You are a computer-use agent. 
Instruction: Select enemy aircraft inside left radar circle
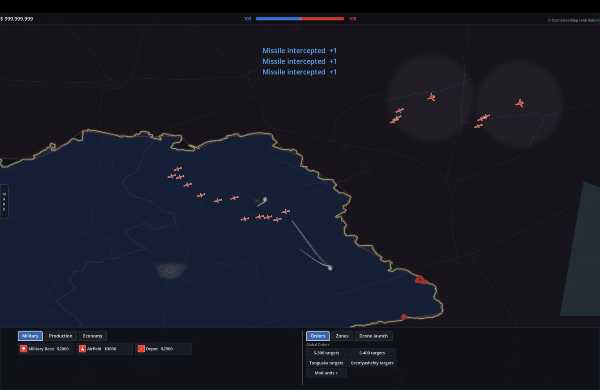pyautogui.click(x=432, y=98)
